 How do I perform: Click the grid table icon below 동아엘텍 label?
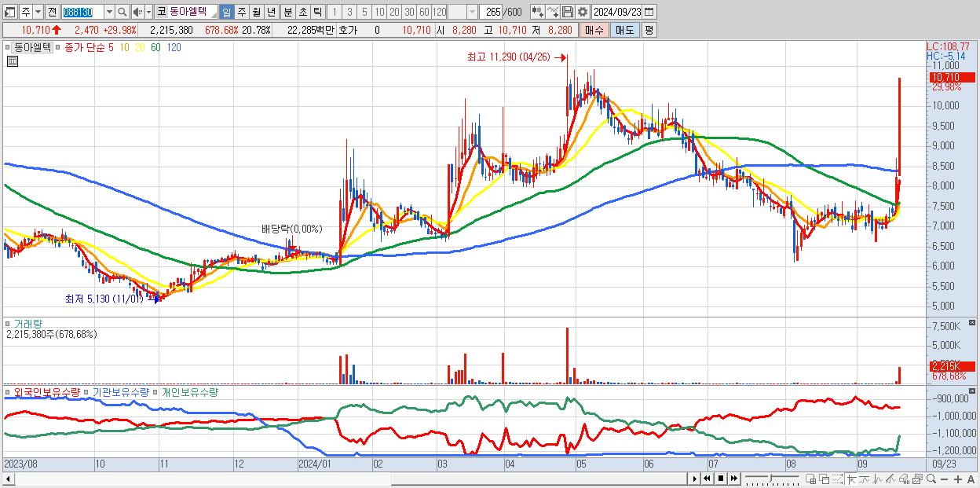(x=13, y=61)
